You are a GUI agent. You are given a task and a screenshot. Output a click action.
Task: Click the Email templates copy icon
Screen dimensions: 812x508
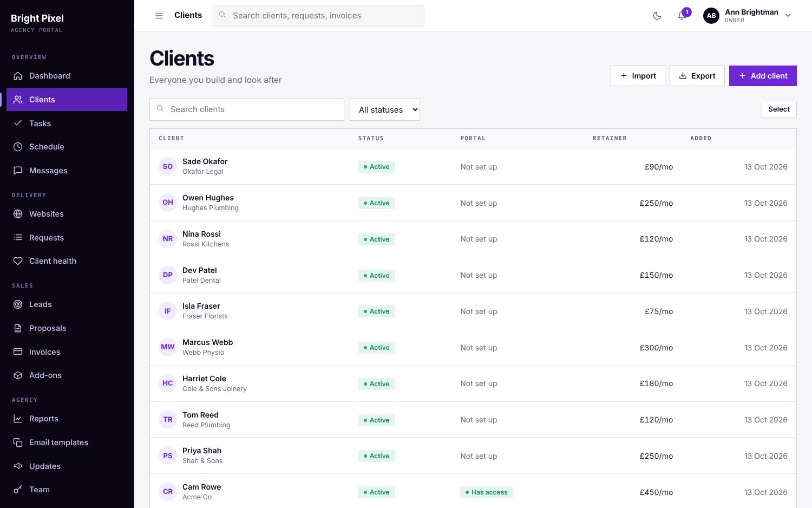(x=18, y=442)
